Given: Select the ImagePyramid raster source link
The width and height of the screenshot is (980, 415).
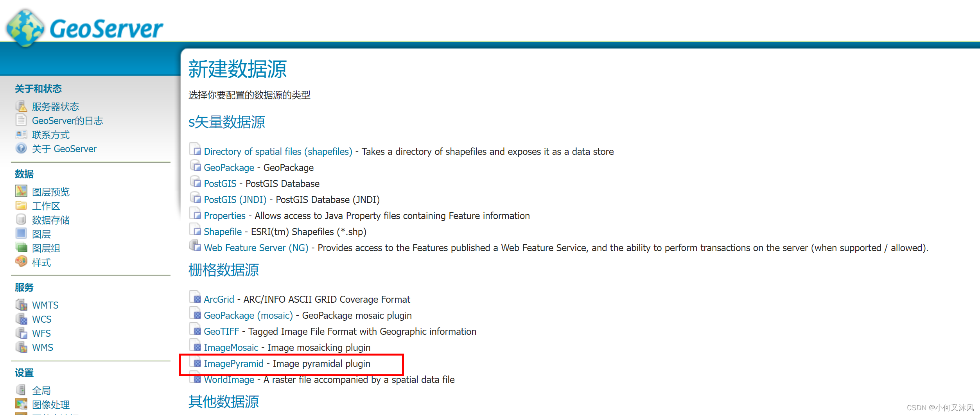Looking at the screenshot, I should 233,364.
